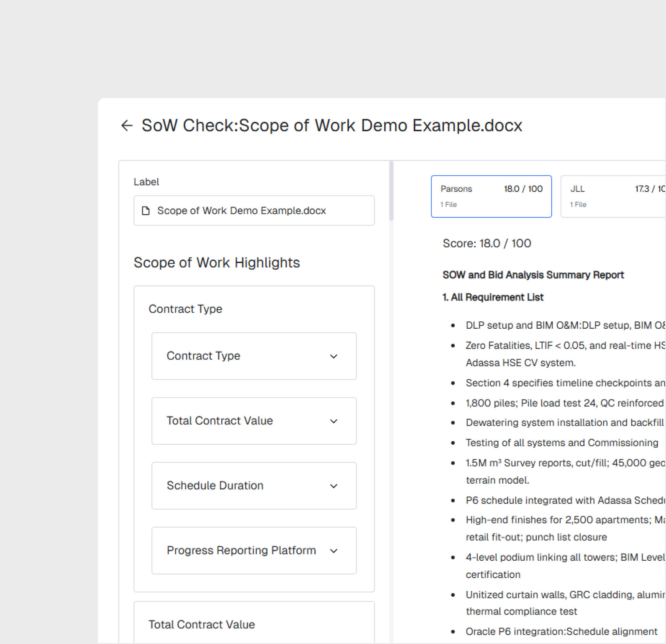Click the Total Contract Value chevron arrow

[334, 421]
